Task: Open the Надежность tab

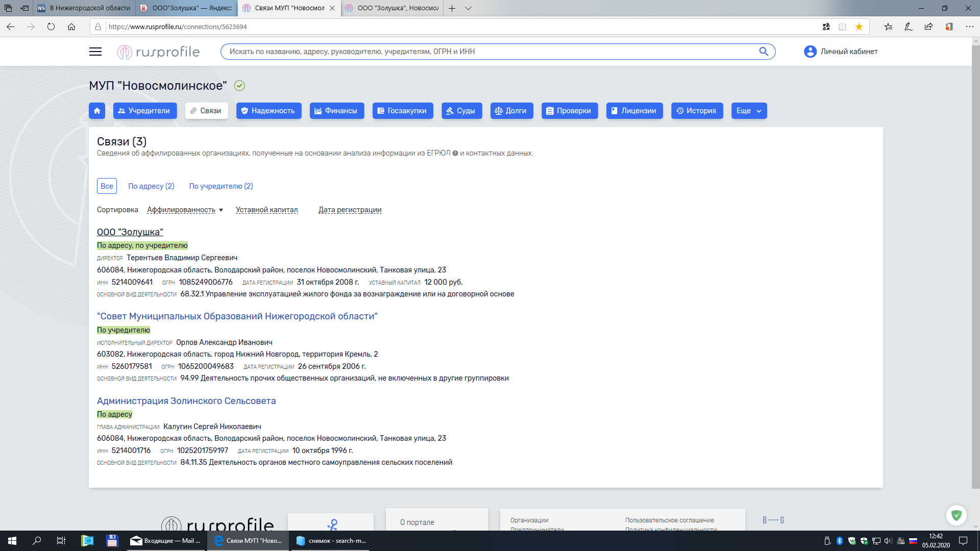Action: pos(268,111)
